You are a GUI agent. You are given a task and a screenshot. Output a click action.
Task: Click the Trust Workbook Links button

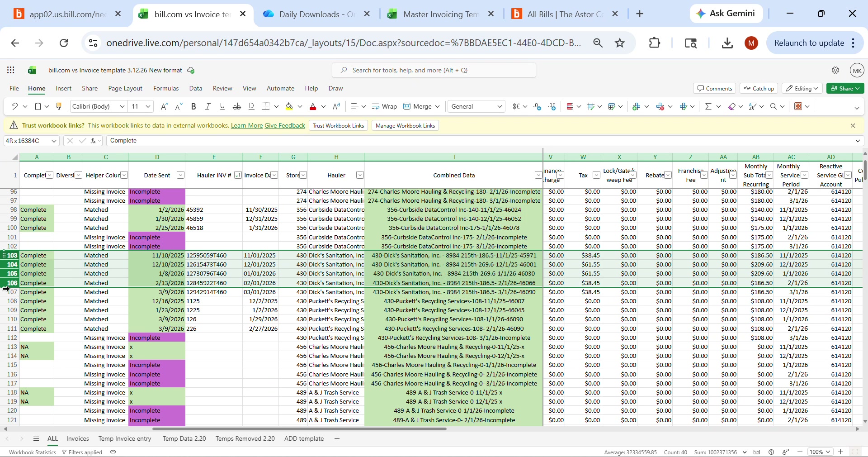point(338,125)
